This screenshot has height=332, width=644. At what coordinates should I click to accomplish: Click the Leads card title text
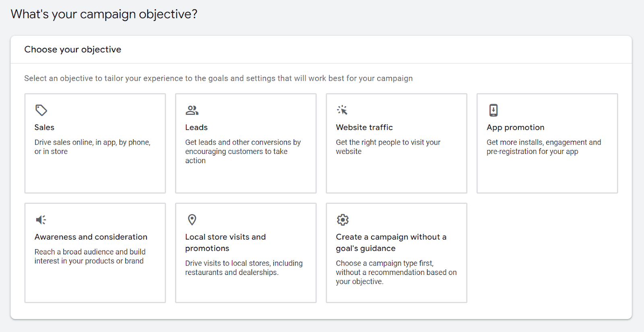tap(196, 127)
